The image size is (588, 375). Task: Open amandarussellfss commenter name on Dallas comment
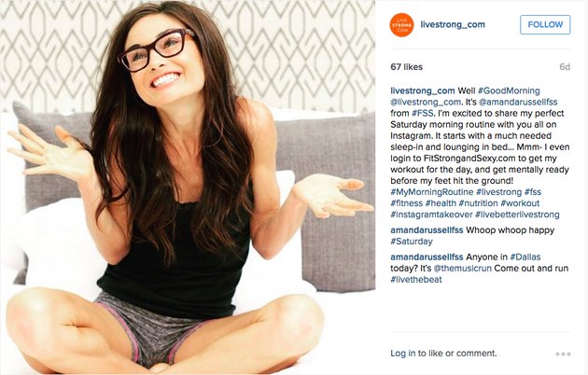[427, 257]
